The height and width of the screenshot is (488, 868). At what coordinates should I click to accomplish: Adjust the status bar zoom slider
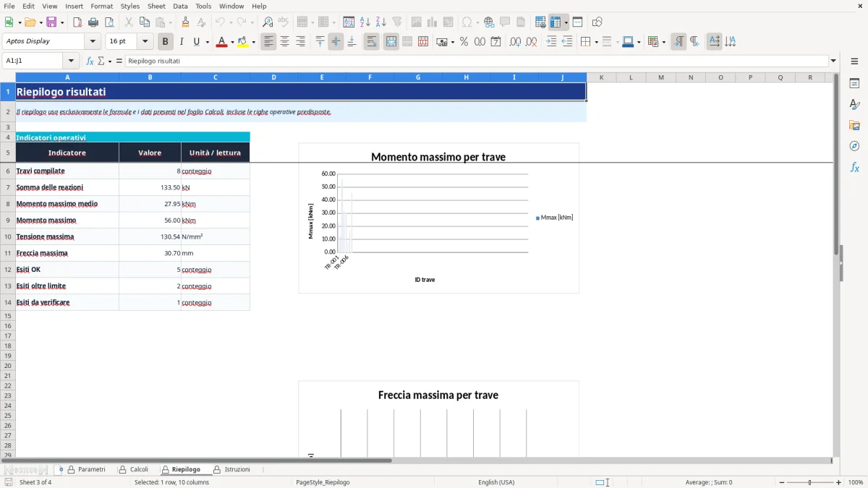pos(809,482)
